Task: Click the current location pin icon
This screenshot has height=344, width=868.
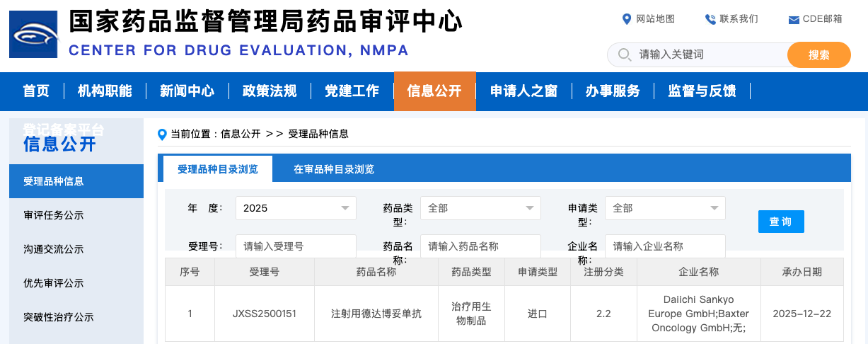Action: click(x=163, y=134)
